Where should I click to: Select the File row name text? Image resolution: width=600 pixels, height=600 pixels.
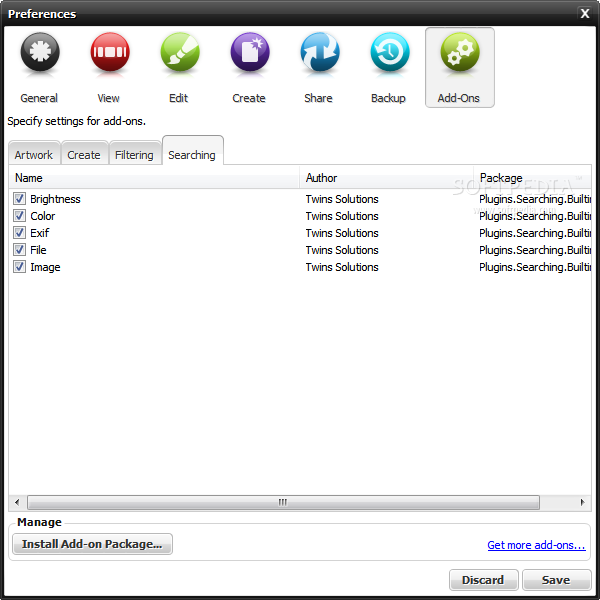[38, 250]
